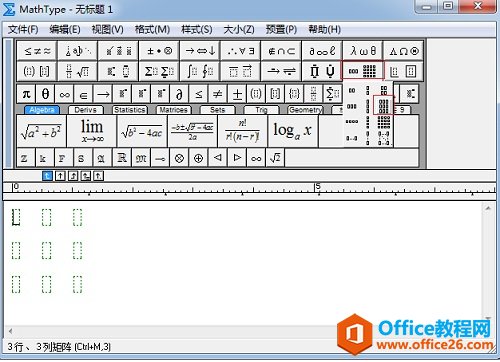Open the 预置(P) menu

tap(281, 30)
